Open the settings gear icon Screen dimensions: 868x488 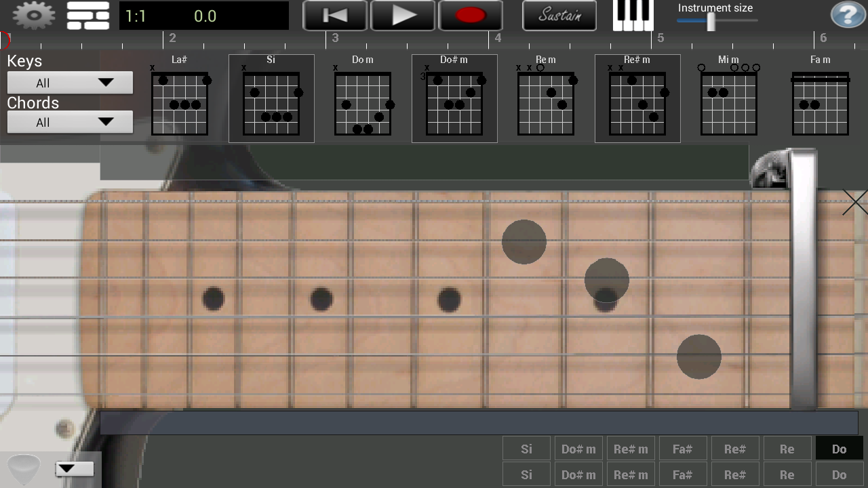click(34, 16)
